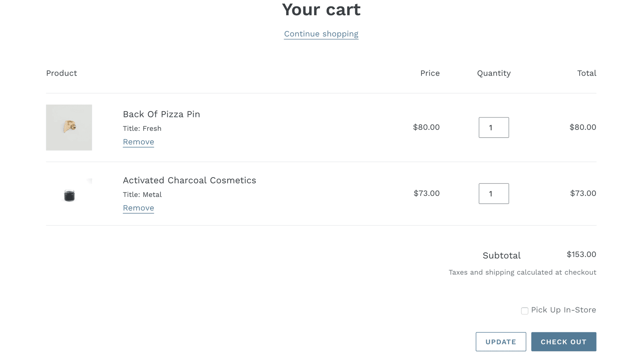Viewport: 644px width, 362px height.
Task: Click the taxes and shipping note
Action: click(x=522, y=272)
